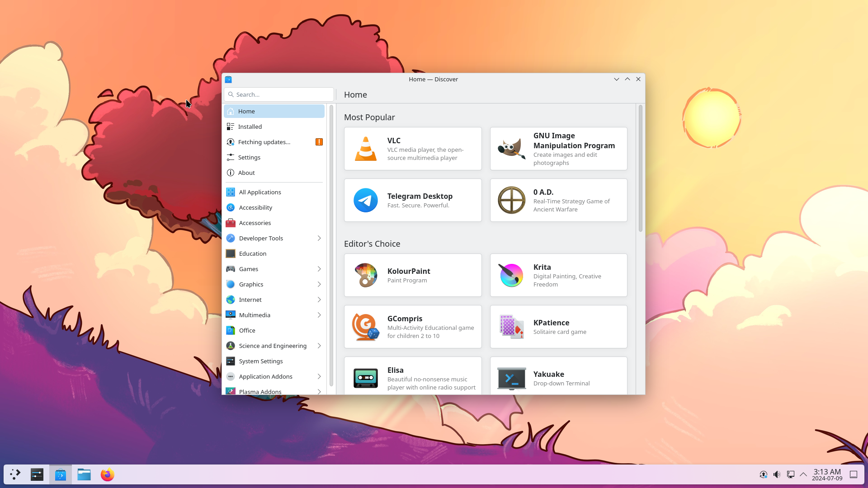Click the Yakuake drop-down terminal icon
868x488 pixels.
(x=511, y=379)
